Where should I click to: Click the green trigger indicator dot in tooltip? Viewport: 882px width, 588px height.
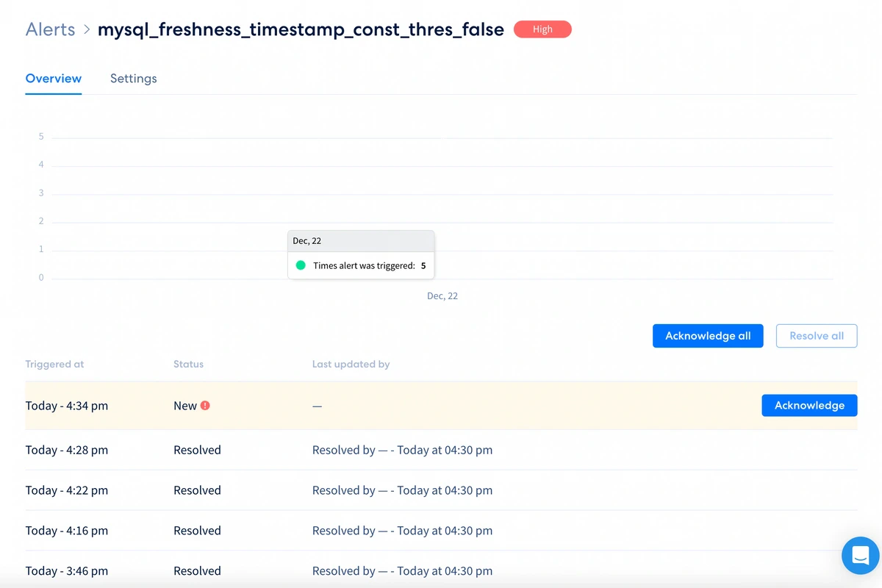tap(301, 265)
